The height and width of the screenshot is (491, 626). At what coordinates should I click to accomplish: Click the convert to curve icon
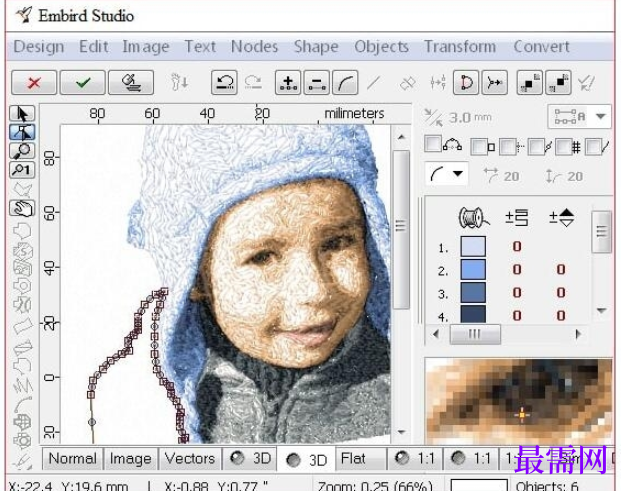point(345,83)
